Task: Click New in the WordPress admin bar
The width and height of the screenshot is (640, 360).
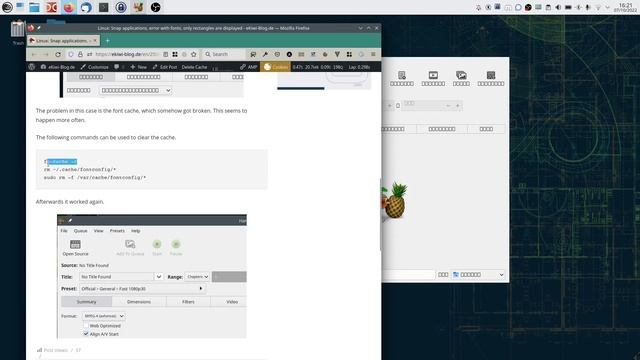Action: point(138,67)
